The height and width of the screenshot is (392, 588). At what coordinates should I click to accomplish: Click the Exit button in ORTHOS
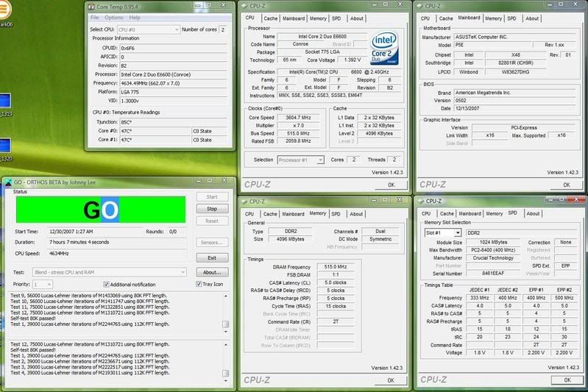coord(212,258)
